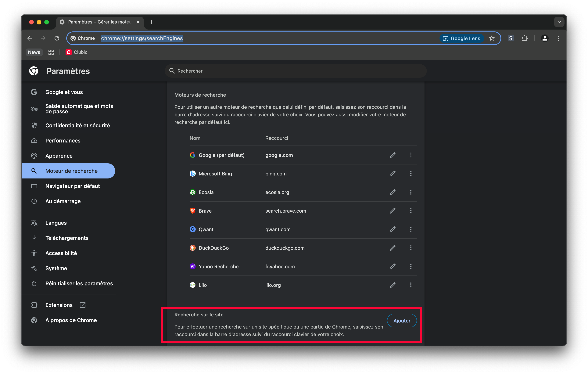The image size is (588, 374).
Task: Click the Rechercher settings search field
Action: tap(296, 71)
